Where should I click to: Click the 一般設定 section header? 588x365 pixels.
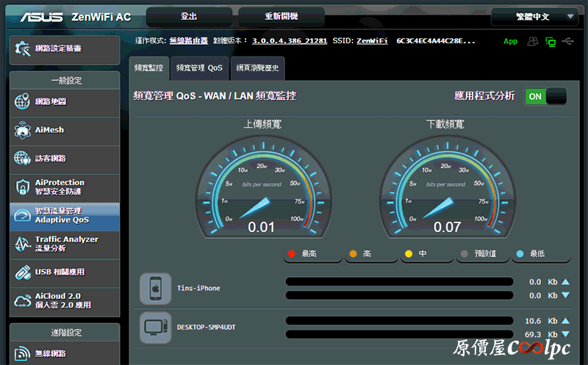point(65,80)
